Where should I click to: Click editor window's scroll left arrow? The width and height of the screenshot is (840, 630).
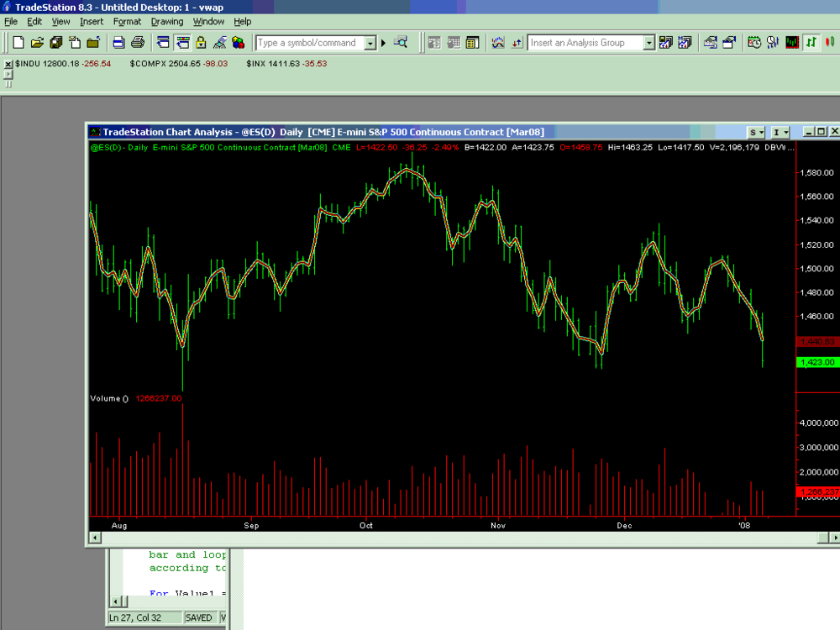115,601
